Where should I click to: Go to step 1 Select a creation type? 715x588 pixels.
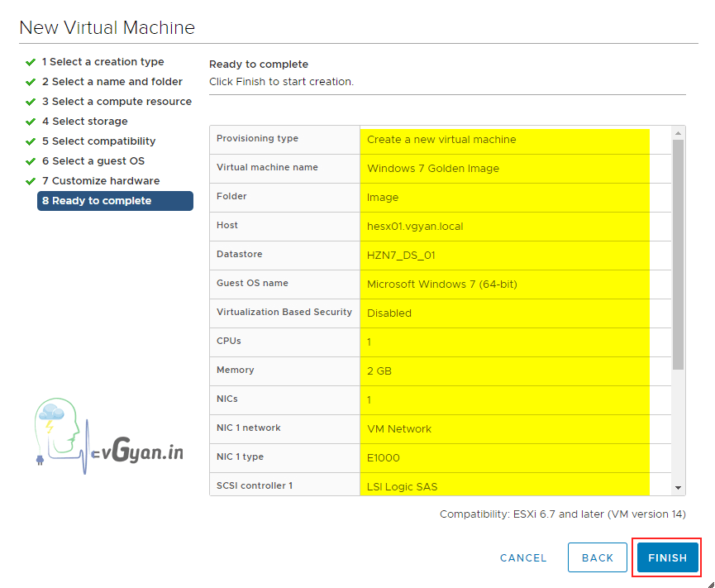coord(102,62)
